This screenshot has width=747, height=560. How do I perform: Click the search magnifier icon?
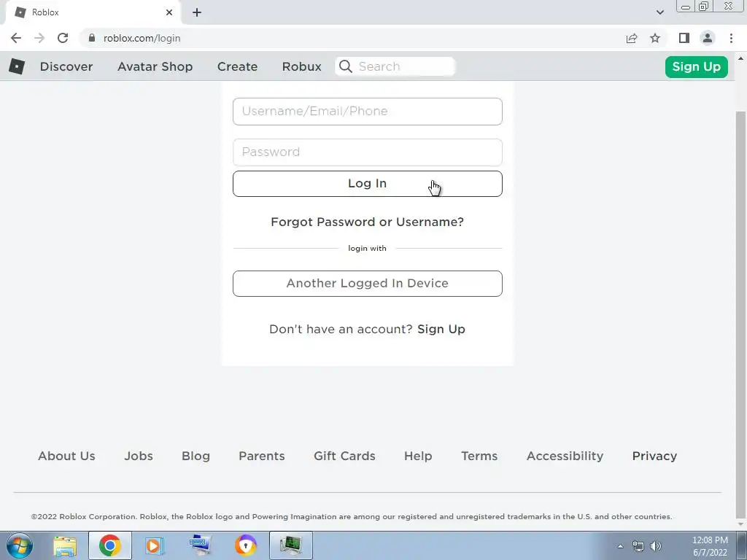click(x=346, y=66)
